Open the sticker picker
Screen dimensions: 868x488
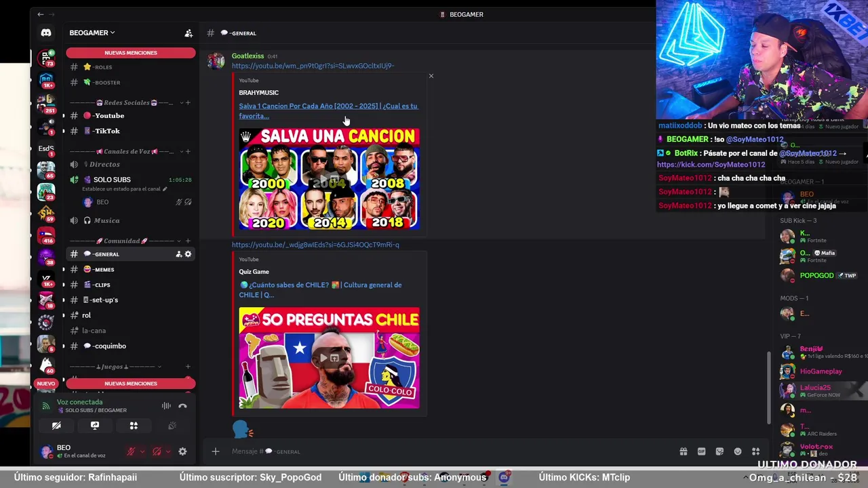click(x=719, y=451)
